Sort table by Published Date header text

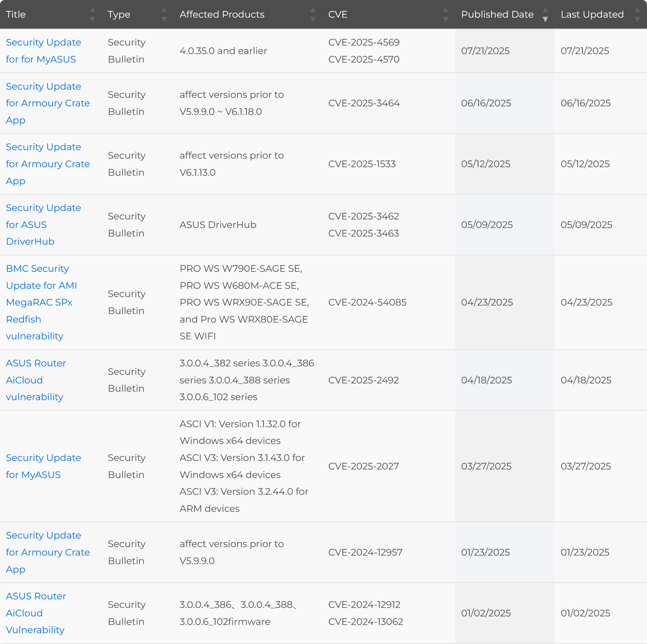click(x=497, y=14)
